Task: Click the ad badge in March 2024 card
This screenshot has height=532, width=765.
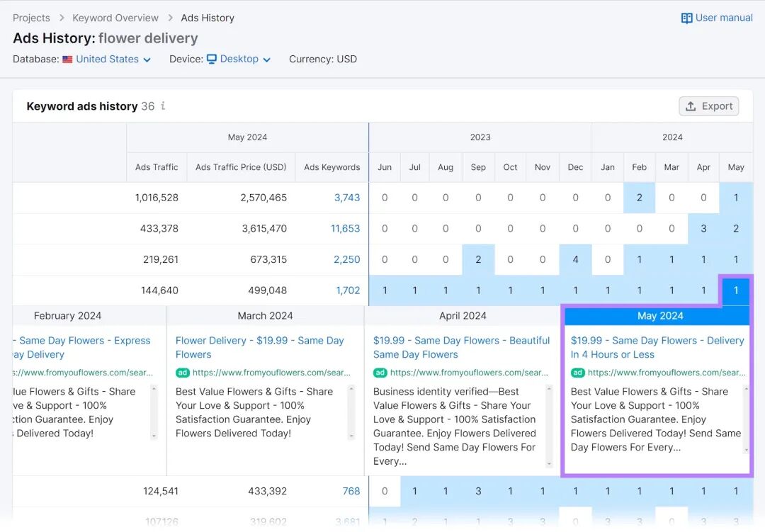Action: click(182, 373)
